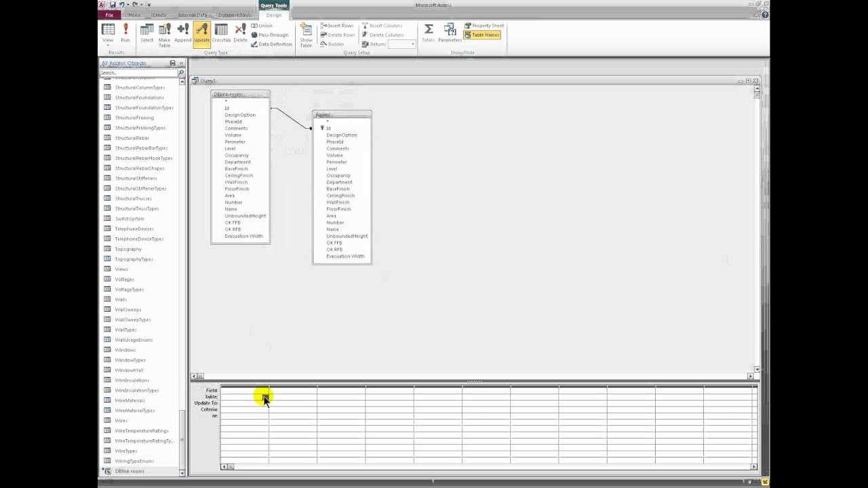
Task: Choose the Delete query type
Action: 240,33
